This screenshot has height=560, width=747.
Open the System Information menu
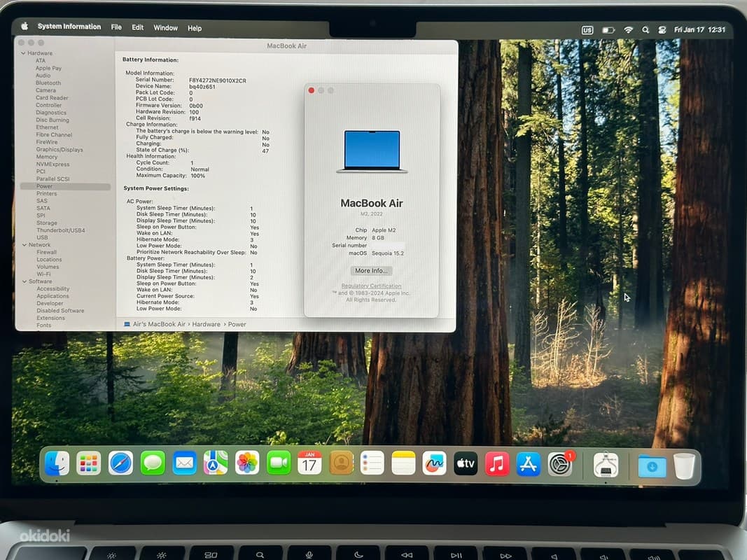(69, 27)
